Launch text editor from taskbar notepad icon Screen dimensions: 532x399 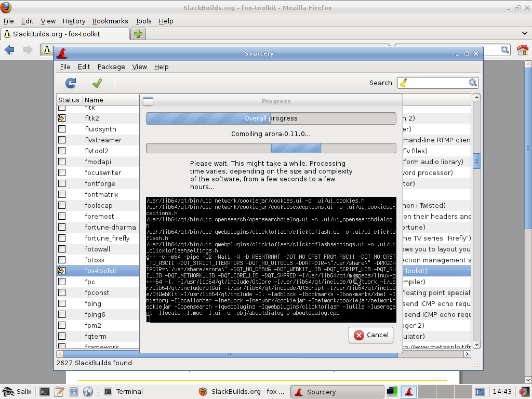59,392
